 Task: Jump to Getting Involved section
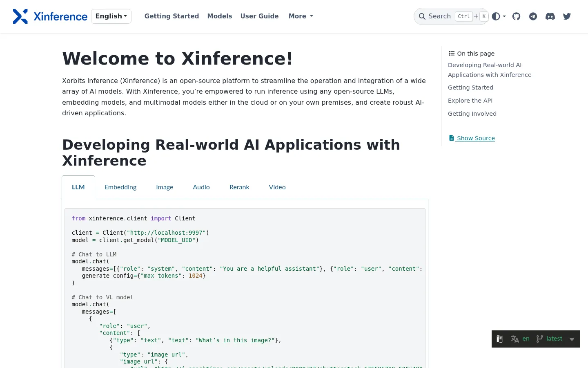coord(472,114)
